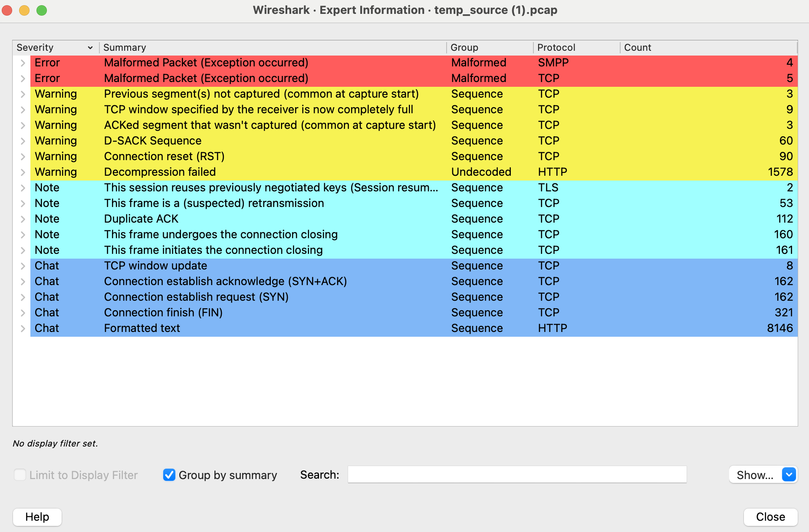
Task: Expand the frame initiates connection closing row
Action: 23,250
